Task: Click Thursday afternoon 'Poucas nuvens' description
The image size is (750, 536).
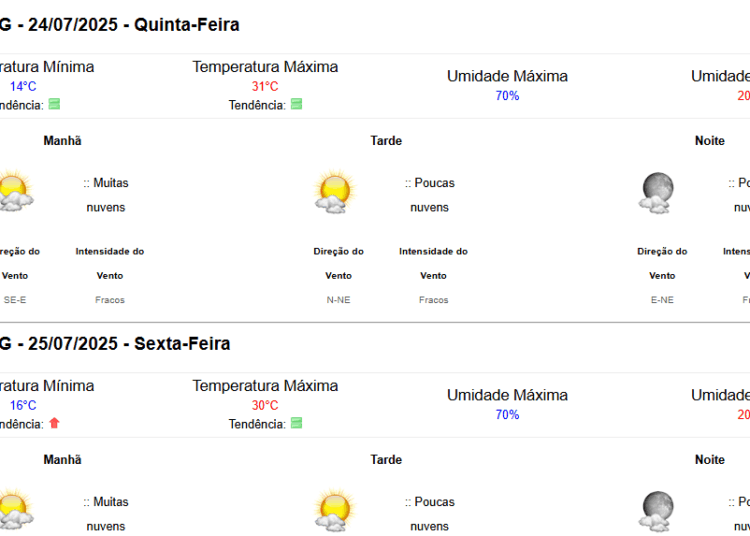Action: 430,195
